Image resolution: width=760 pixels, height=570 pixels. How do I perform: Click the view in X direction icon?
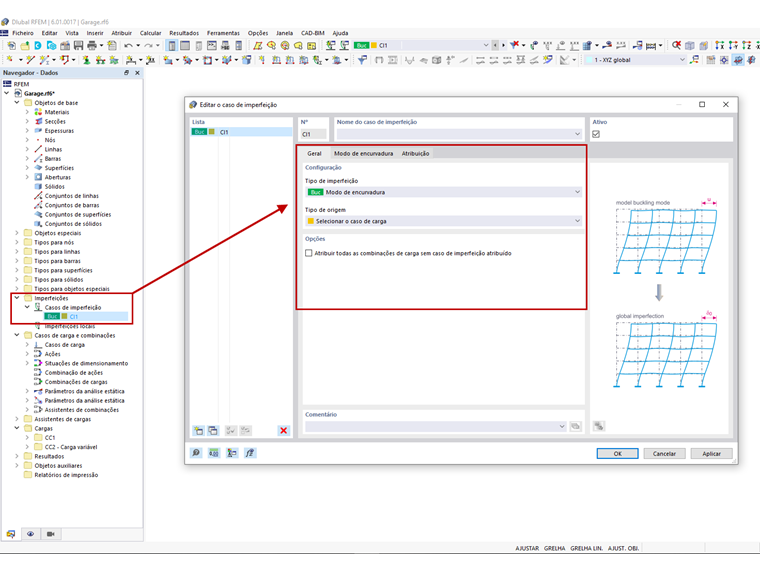click(x=720, y=45)
